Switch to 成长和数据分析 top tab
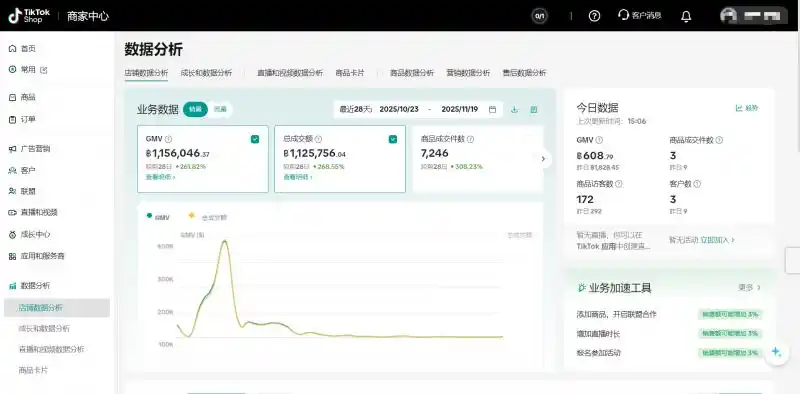The width and height of the screenshot is (800, 394). (206, 73)
